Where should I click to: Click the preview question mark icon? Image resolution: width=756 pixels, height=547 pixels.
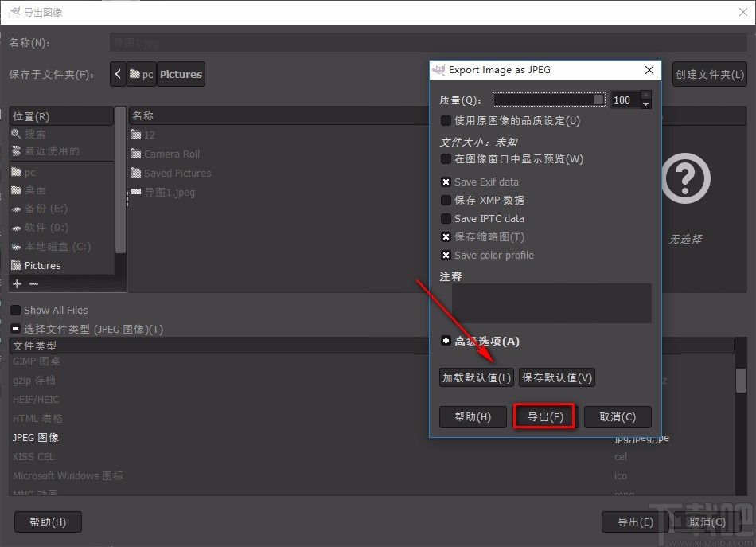pos(685,178)
